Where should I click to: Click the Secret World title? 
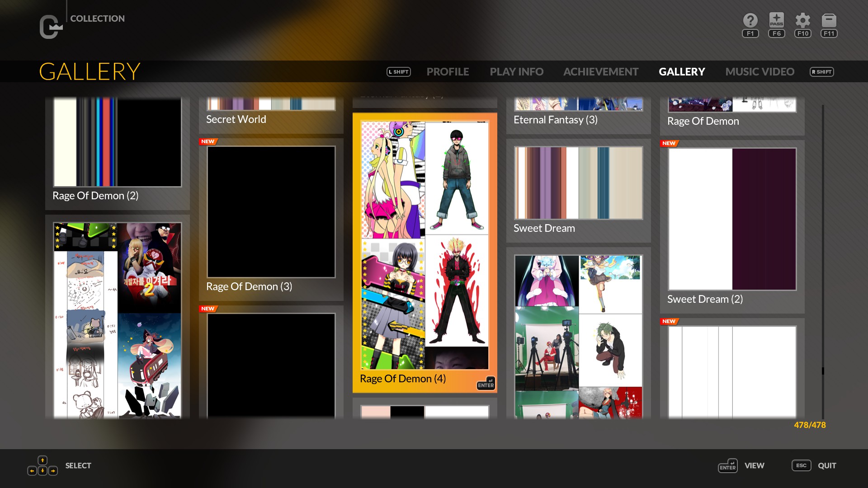click(236, 119)
